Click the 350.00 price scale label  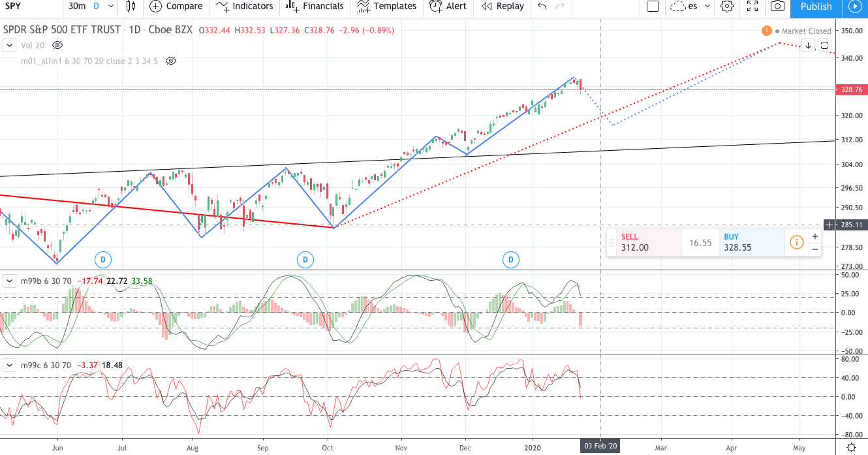point(850,31)
